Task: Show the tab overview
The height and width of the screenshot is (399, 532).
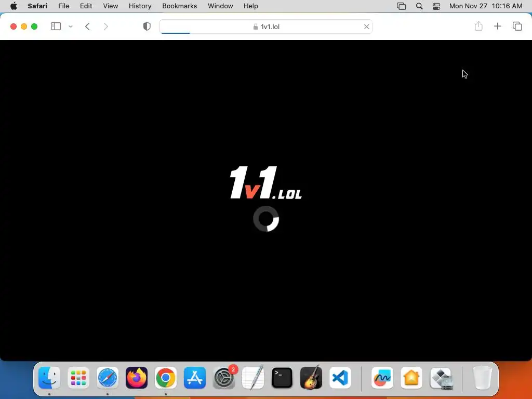Action: (x=517, y=26)
